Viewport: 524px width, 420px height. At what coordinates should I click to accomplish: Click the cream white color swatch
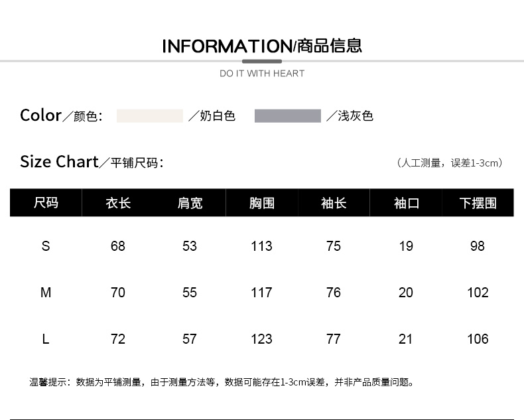click(x=150, y=116)
